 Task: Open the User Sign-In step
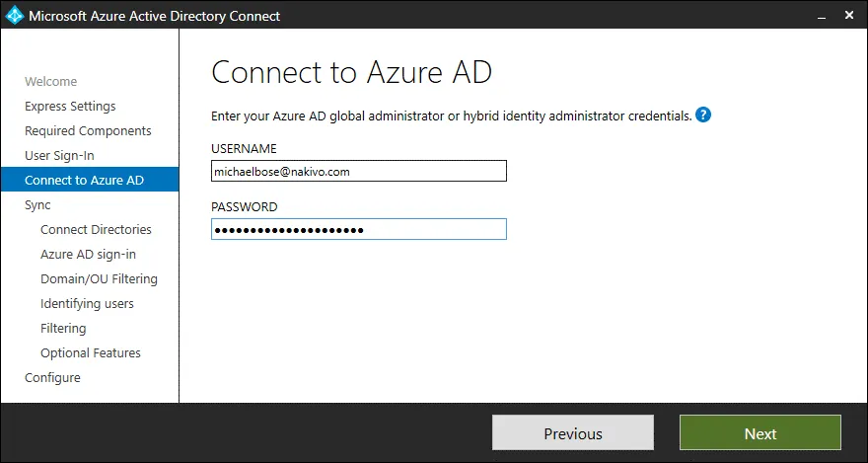coord(59,156)
